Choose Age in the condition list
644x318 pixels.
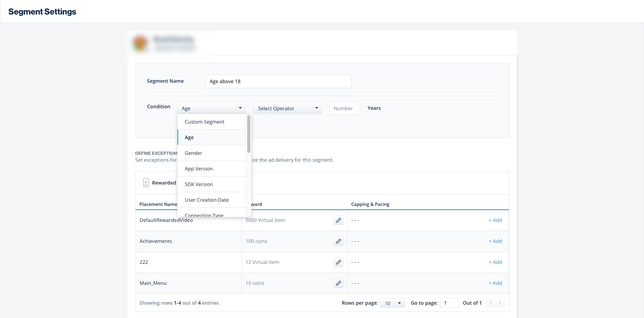pos(212,138)
